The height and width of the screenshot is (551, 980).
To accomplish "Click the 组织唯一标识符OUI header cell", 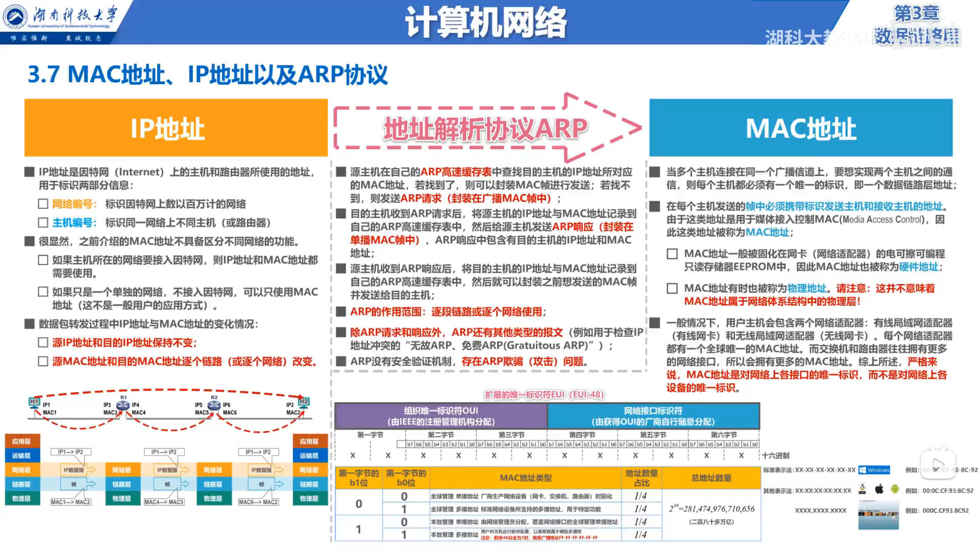I will pos(440,416).
